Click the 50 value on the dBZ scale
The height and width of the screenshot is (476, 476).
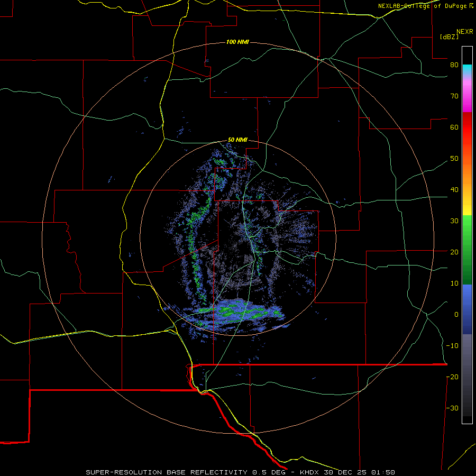[454, 159]
